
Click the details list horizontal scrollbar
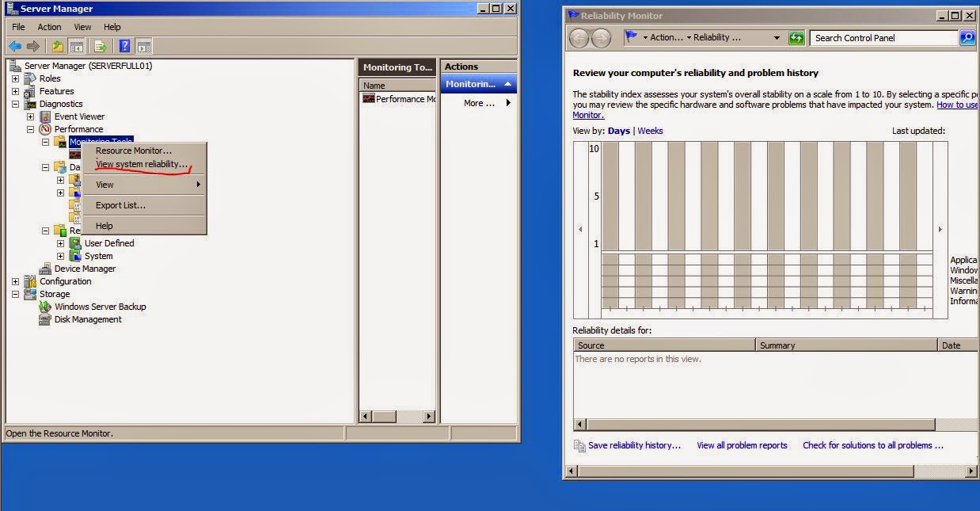760,425
